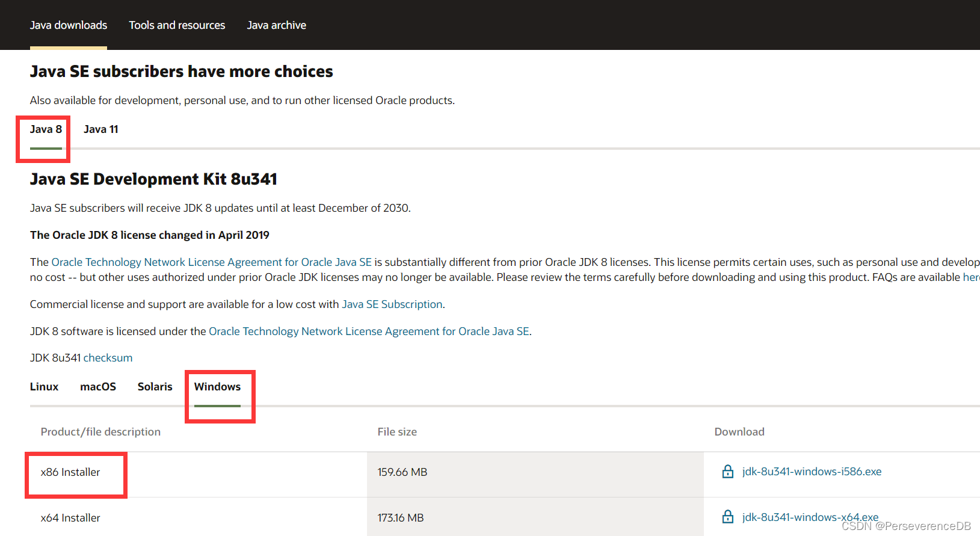Click 'The Oracle JDK 8 license changed' text
The width and height of the screenshot is (980, 536).
pyautogui.click(x=150, y=235)
